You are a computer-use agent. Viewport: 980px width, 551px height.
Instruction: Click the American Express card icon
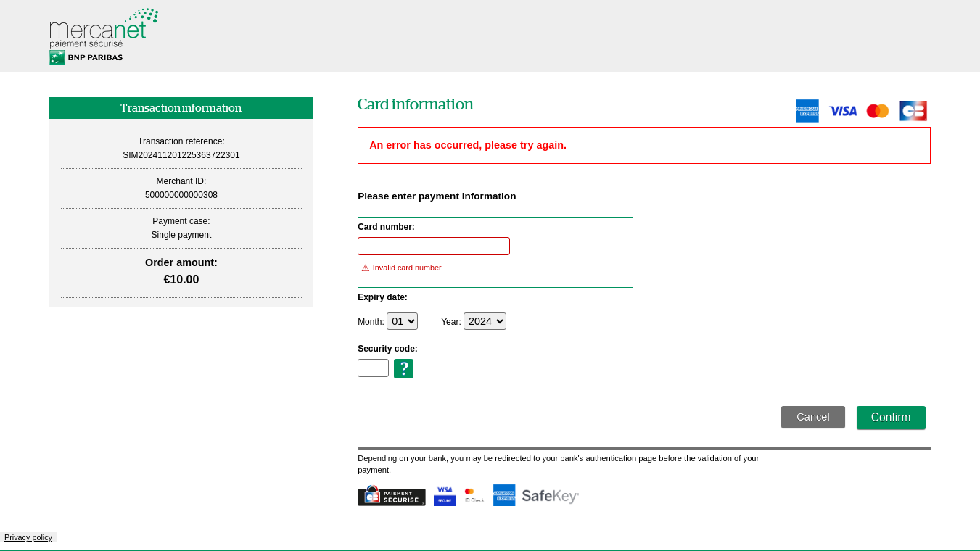pos(807,111)
